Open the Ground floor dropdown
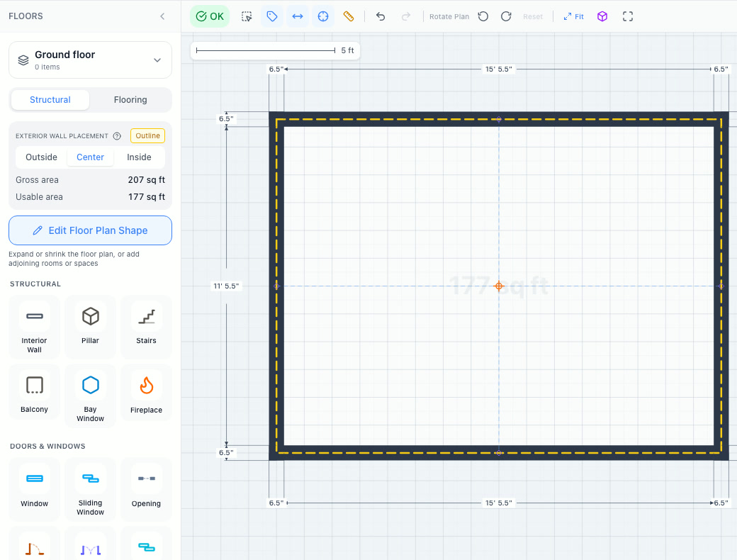Viewport: 737px width, 560px height. pos(90,60)
